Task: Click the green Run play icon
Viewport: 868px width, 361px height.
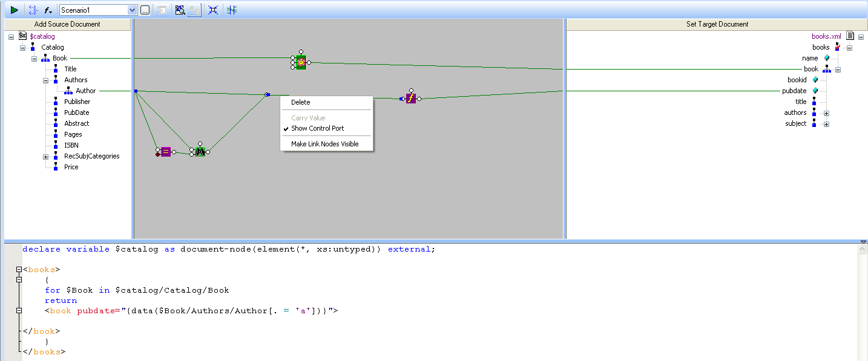Action: tap(14, 10)
